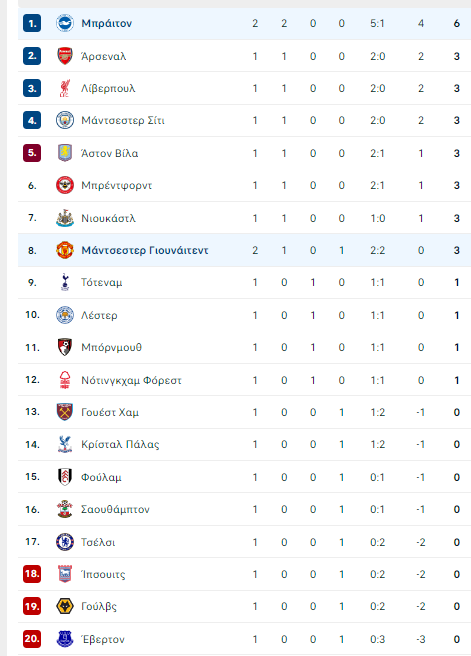Click the Chelsea lion badge icon
Viewport: 471px width, 656px height.
click(x=65, y=542)
